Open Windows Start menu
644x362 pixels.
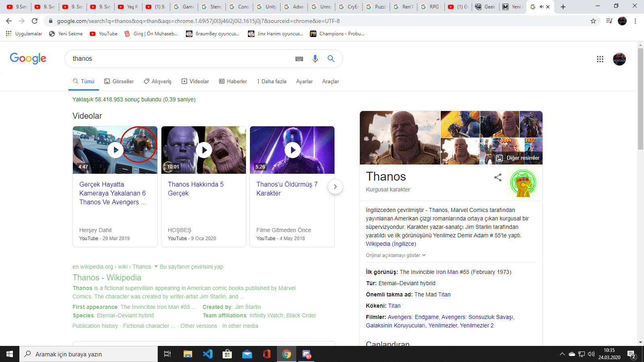tap(10, 354)
